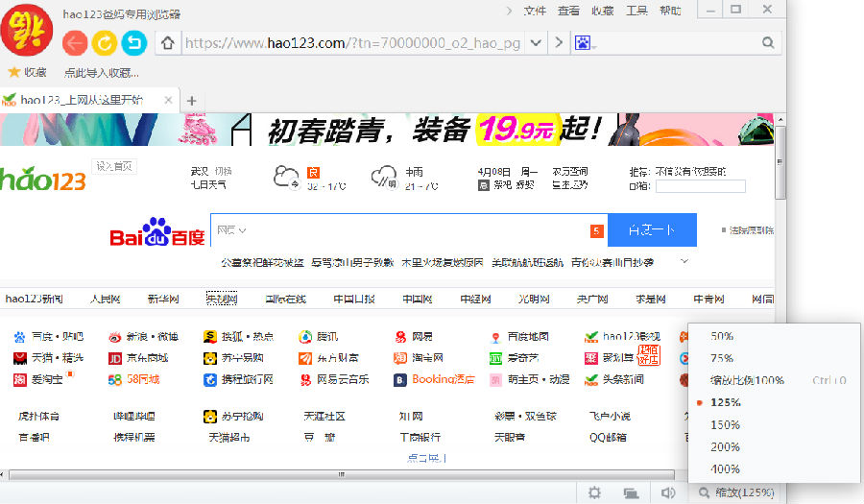Open the 哔哩哔哩 link
This screenshot has height=504, width=864.
[x=133, y=417]
